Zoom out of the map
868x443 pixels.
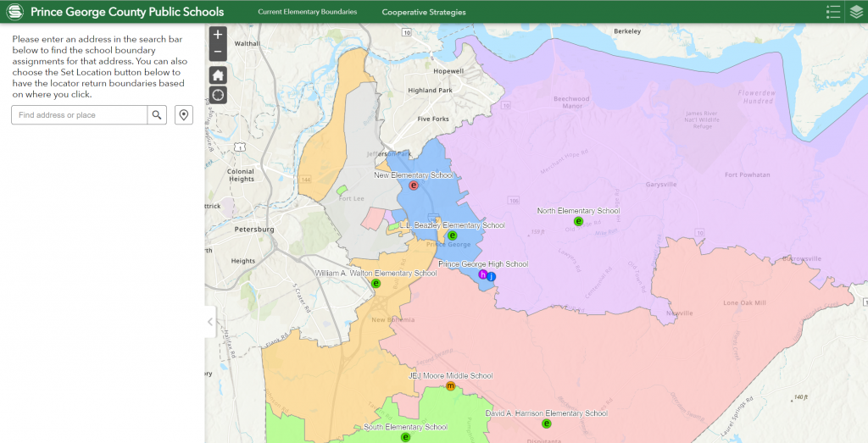click(218, 52)
